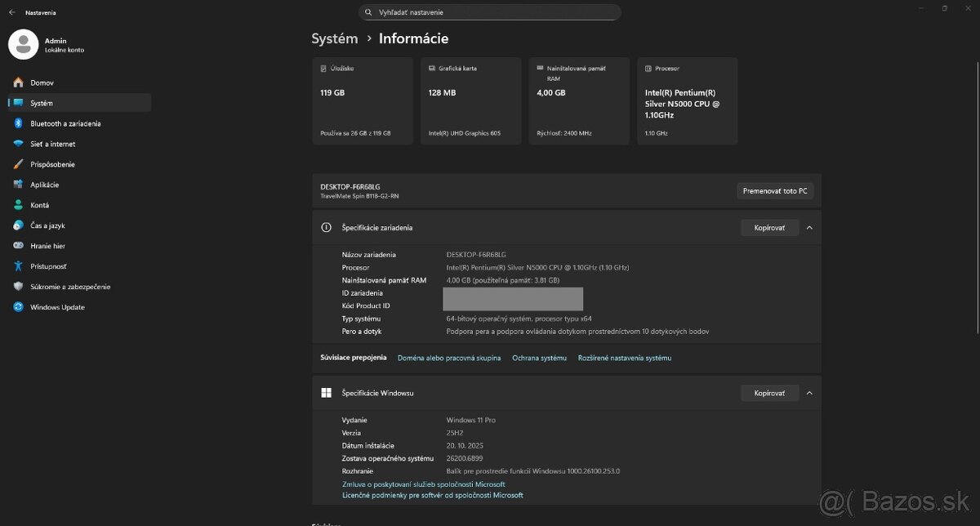
Task: Open Rozšírené nastavenia systému link
Action: click(x=624, y=358)
